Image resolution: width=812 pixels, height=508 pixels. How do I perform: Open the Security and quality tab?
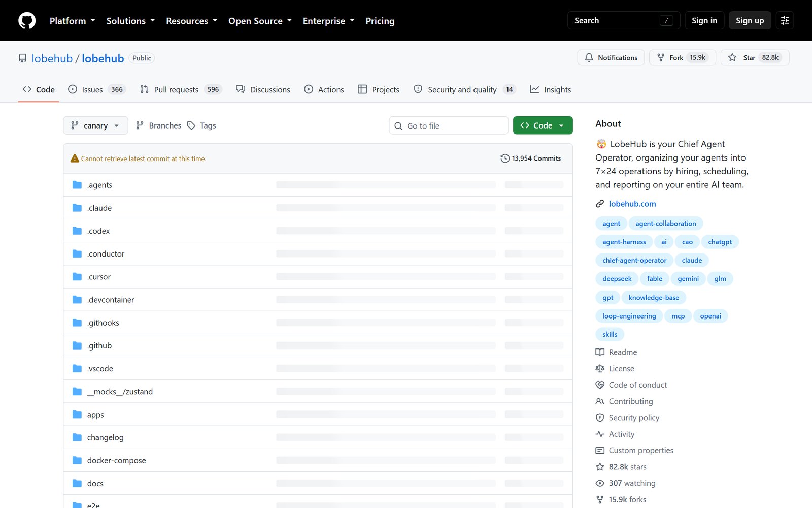[x=465, y=89]
